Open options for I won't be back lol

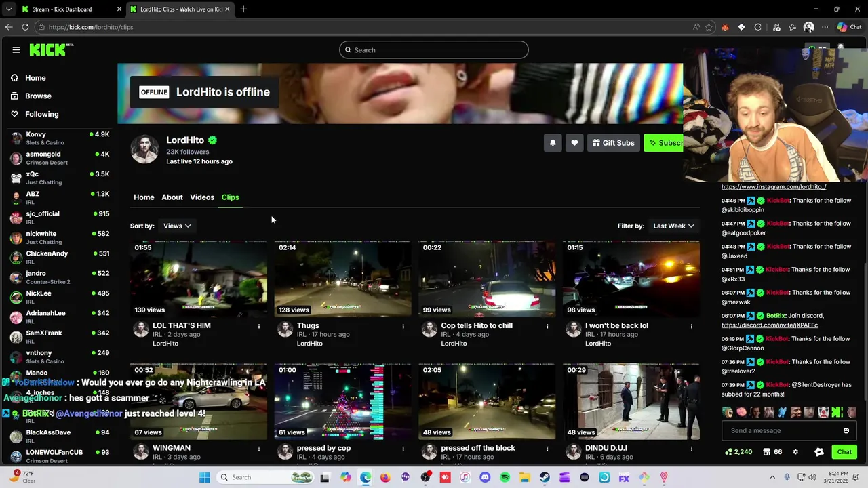click(692, 326)
